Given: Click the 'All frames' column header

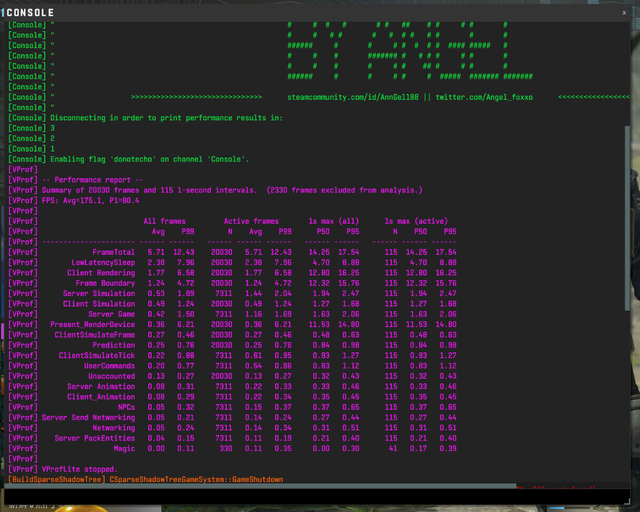Looking at the screenshot, I should pyautogui.click(x=166, y=221).
